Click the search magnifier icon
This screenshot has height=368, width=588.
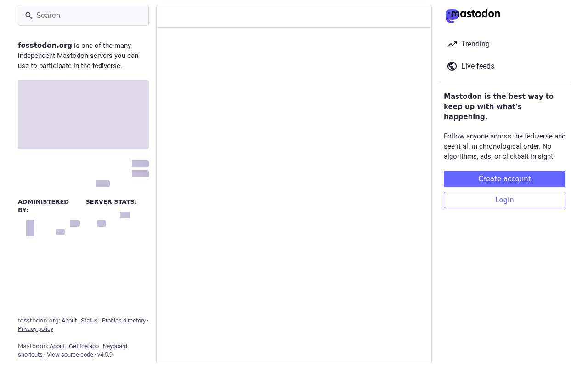coord(29,16)
